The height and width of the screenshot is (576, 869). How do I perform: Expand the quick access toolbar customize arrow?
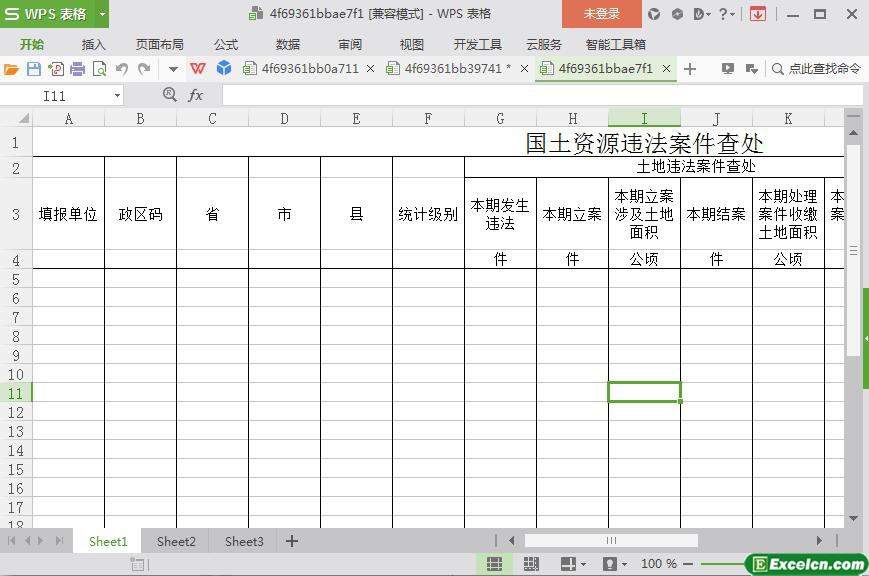click(173, 69)
